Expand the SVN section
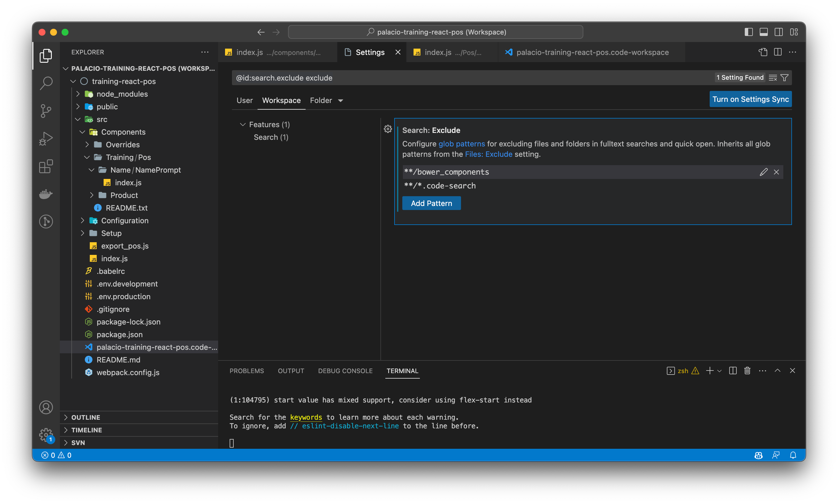 [66, 442]
